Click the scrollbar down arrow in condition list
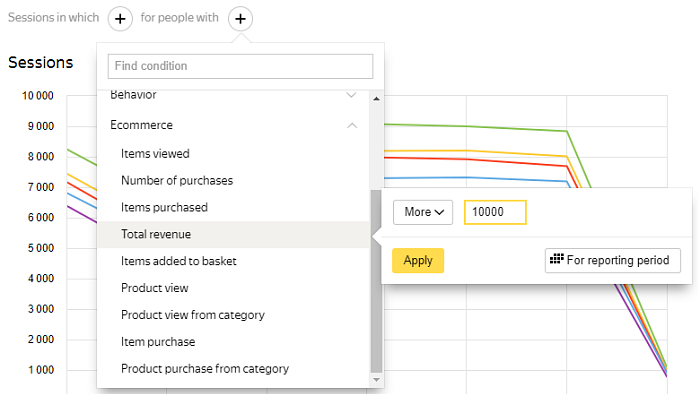This screenshot has height=394, width=698. 376,380
